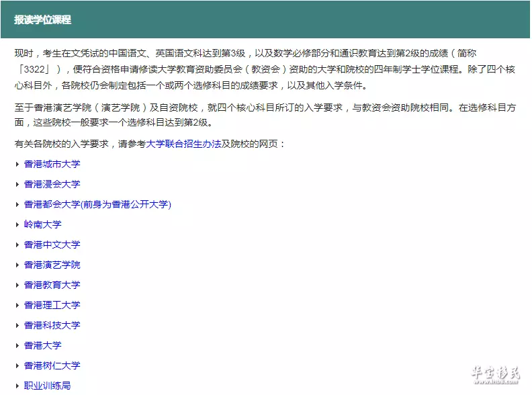Open the 香港理工大学 link
This screenshot has height=395, width=532.
coord(52,305)
